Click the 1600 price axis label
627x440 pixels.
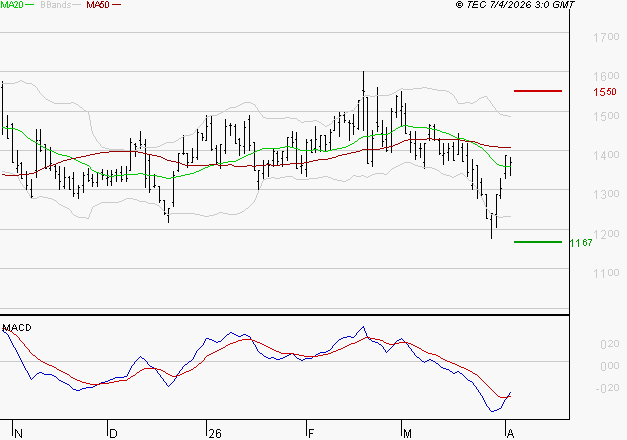tap(606, 76)
